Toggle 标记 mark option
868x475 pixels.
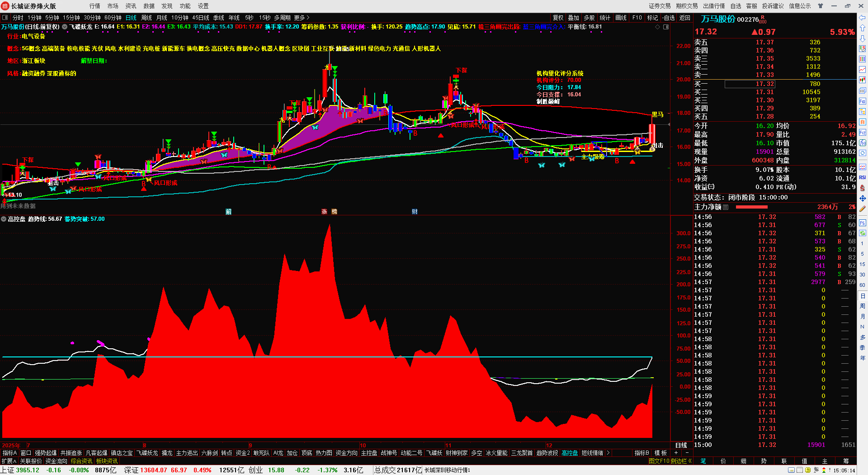(x=652, y=18)
